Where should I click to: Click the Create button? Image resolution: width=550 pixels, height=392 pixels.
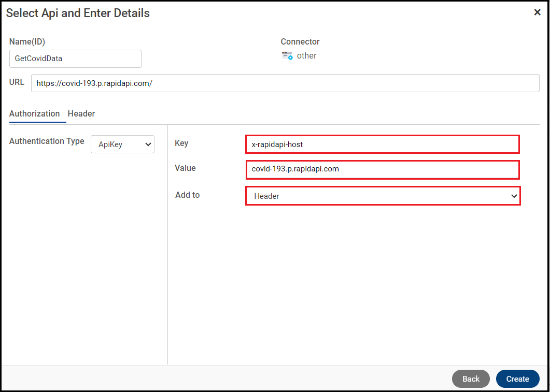517,379
